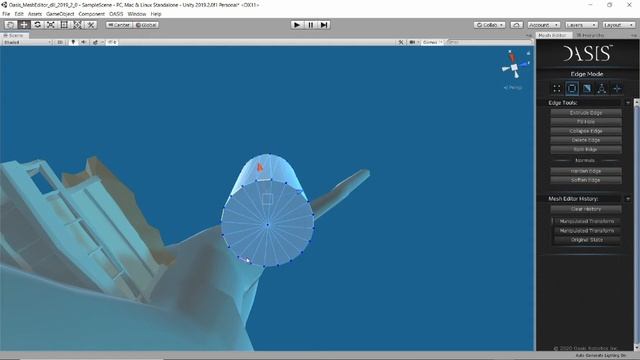Image resolution: width=640 pixels, height=360 pixels.
Task: Switch to the Hierarchy tab
Action: click(x=590, y=36)
